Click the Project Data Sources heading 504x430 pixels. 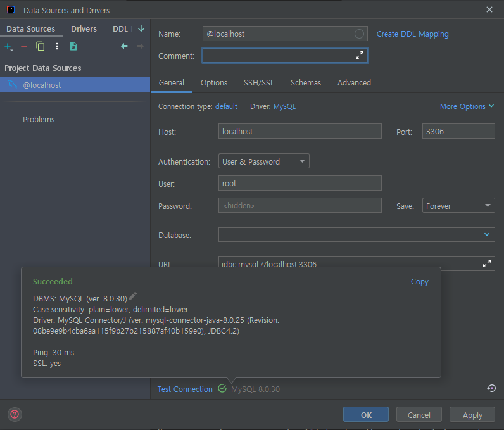(x=43, y=68)
